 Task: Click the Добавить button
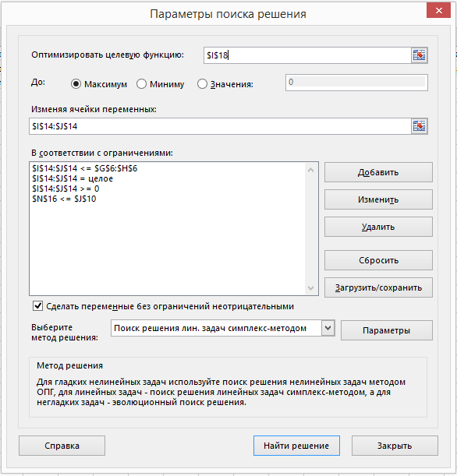(378, 172)
